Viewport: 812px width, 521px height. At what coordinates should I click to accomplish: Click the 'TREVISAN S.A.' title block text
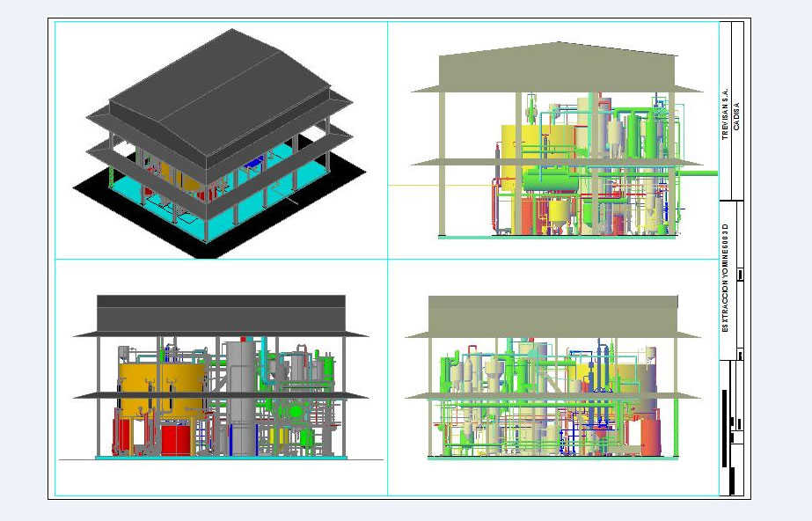[x=725, y=114]
